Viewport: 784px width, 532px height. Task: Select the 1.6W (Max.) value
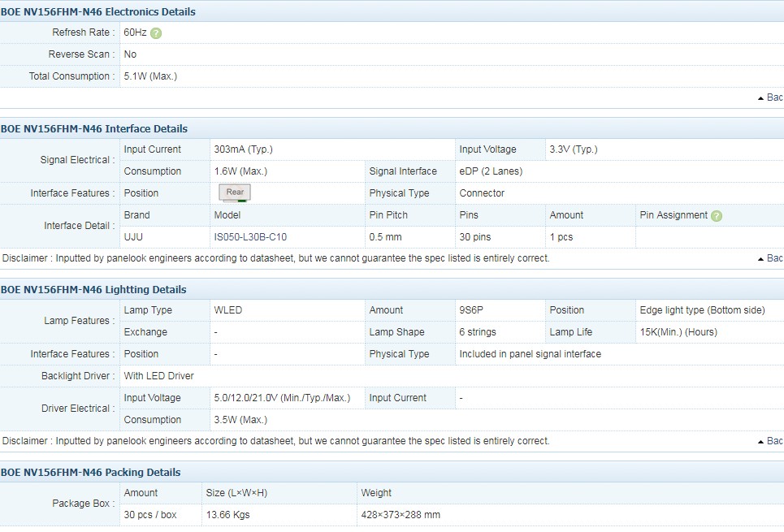point(240,171)
